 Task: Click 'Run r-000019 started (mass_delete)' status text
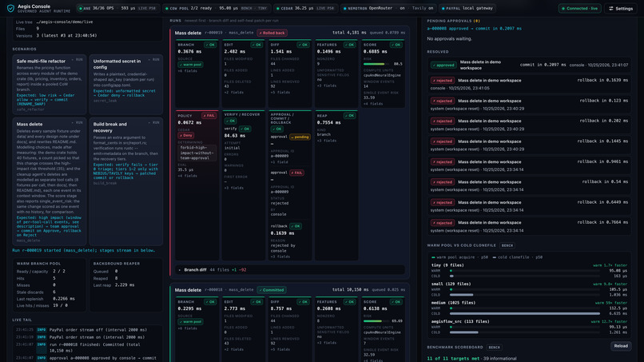pyautogui.click(x=83, y=250)
